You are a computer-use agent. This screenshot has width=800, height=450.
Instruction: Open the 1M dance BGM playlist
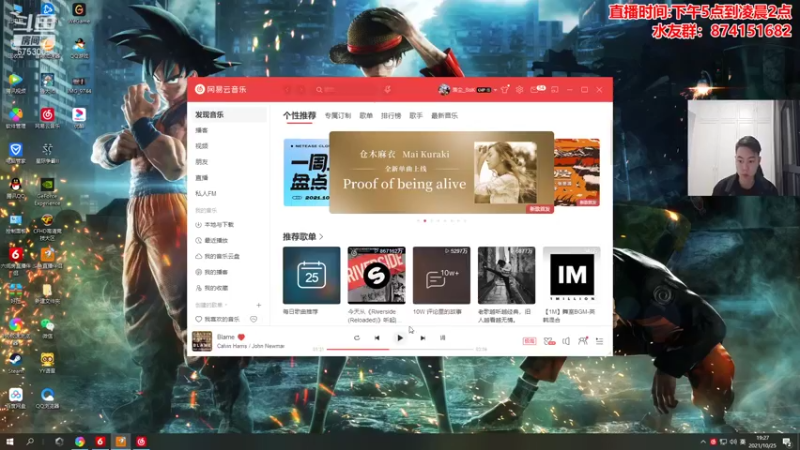click(571, 276)
